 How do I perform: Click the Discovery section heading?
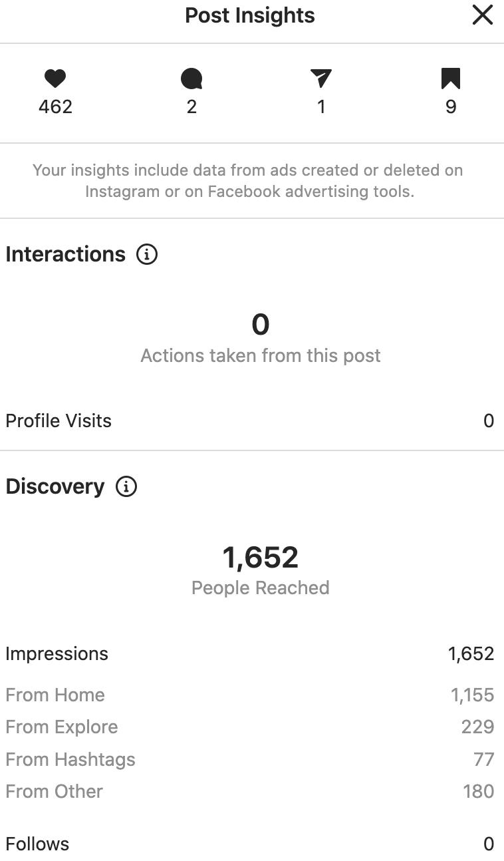coord(55,486)
